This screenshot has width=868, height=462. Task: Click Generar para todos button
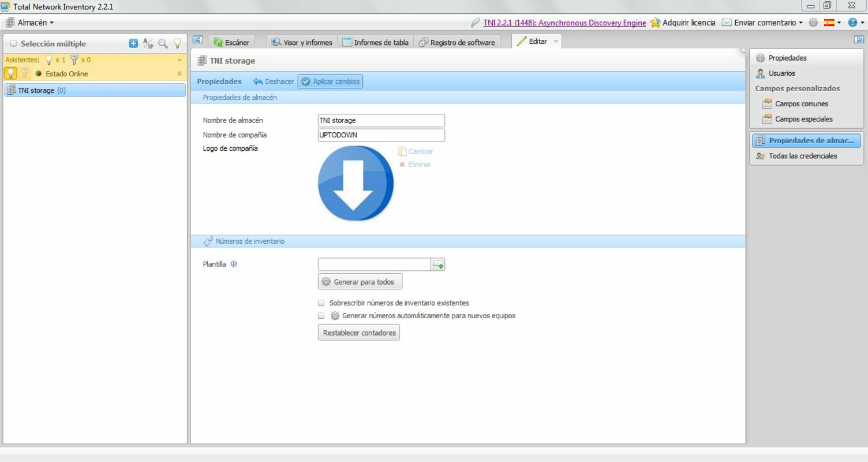point(360,282)
